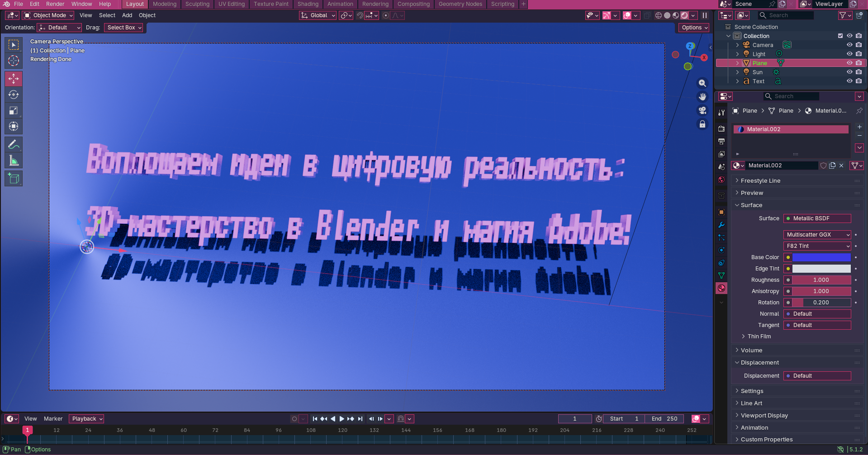The image size is (868, 455).
Task: Click the viewport pan hand icon
Action: click(x=702, y=97)
